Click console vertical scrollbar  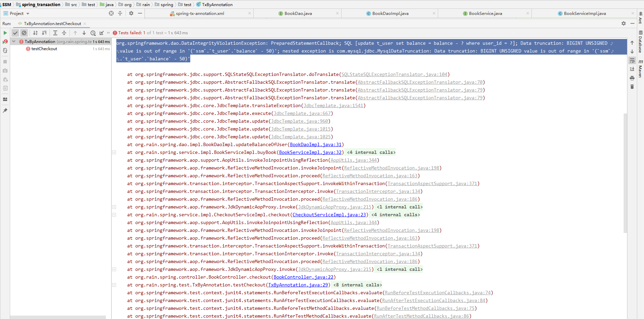pos(625,173)
